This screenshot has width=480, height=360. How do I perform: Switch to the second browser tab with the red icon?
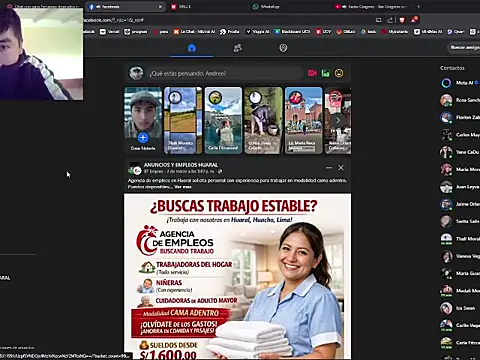pos(182,7)
